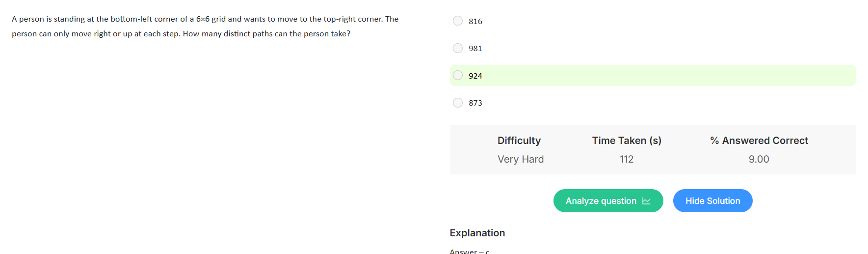Click the Explanation heading
Viewport: 868px width, 254px height.
(477, 233)
